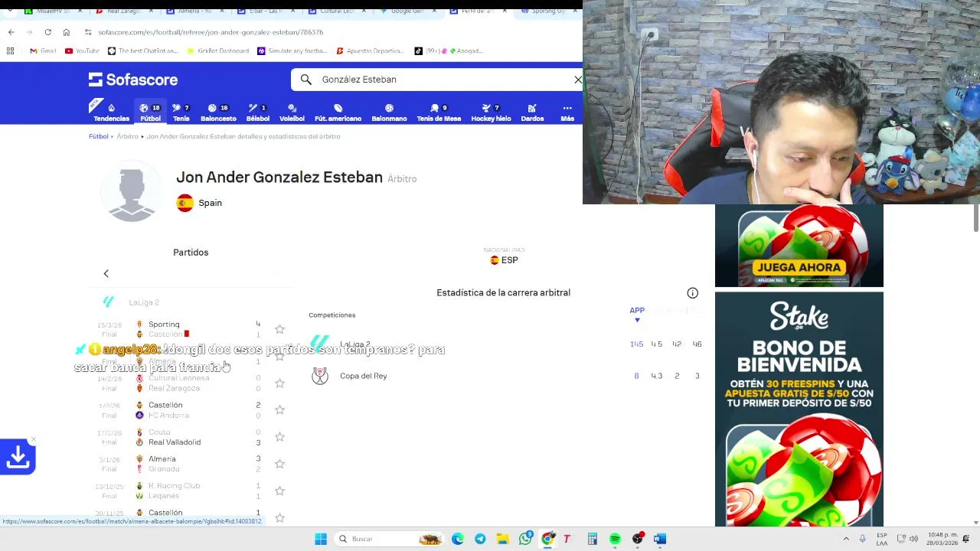980x551 pixels.
Task: Favorite the Castellón vs FC Andorra match
Action: tap(279, 409)
